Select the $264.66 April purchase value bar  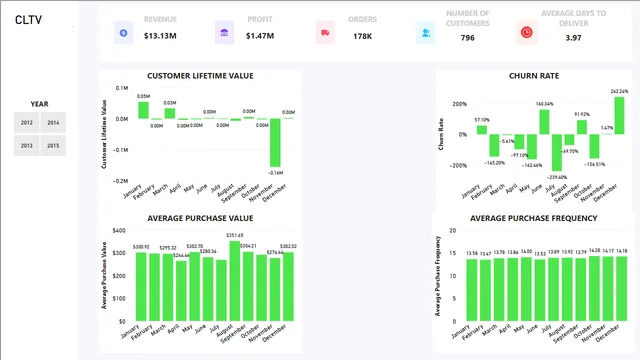tap(181, 291)
